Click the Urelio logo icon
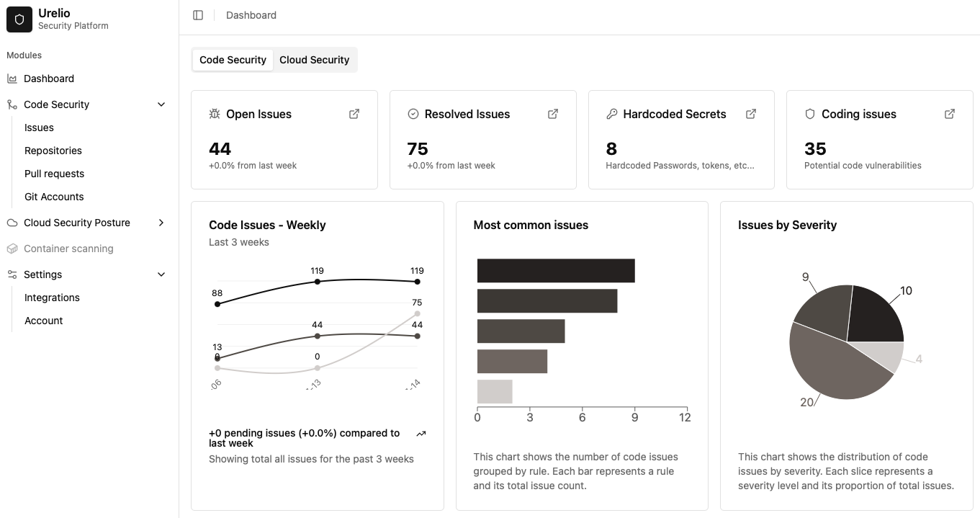 pyautogui.click(x=19, y=19)
